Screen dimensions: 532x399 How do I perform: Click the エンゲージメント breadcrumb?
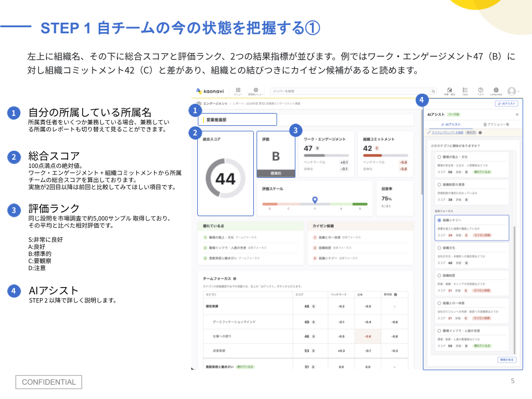click(215, 103)
